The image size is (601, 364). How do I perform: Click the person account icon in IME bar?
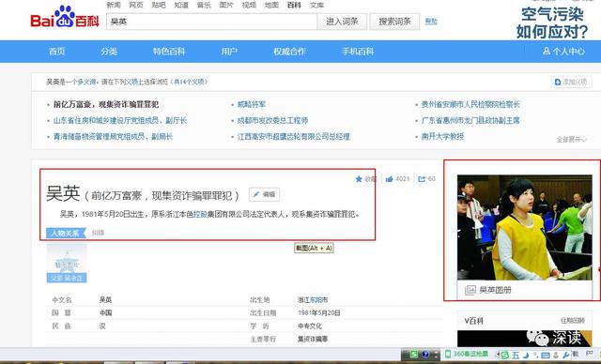[556, 356]
